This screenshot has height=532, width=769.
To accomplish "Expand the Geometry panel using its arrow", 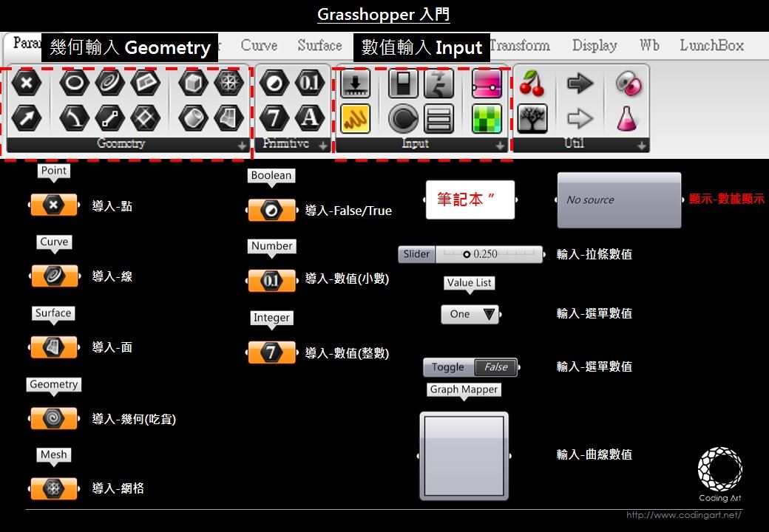I will click(x=242, y=146).
